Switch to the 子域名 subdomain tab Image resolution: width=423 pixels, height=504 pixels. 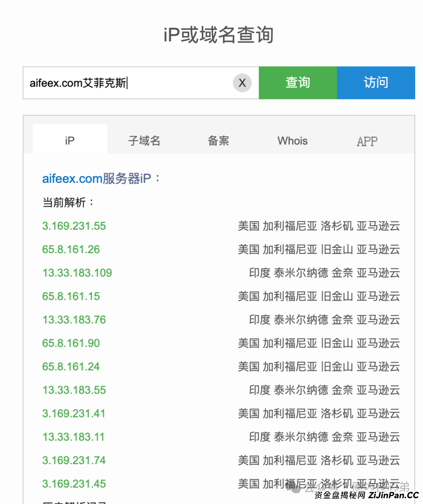click(x=144, y=140)
